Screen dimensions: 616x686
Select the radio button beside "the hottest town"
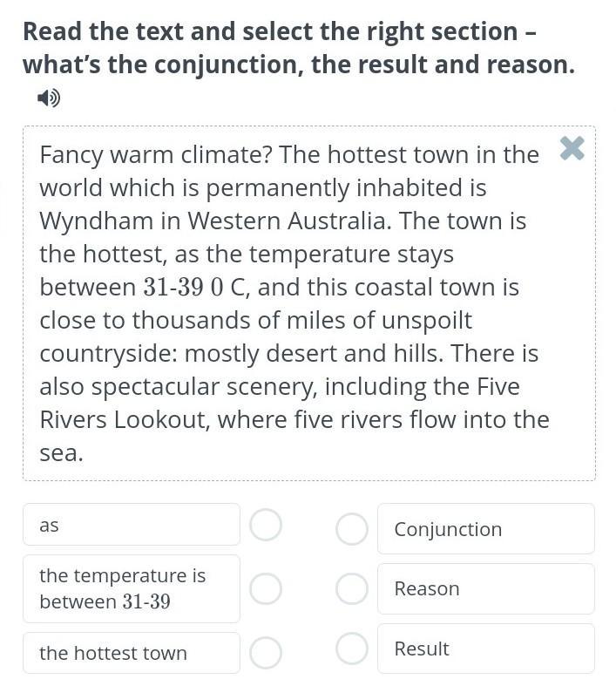click(x=266, y=652)
